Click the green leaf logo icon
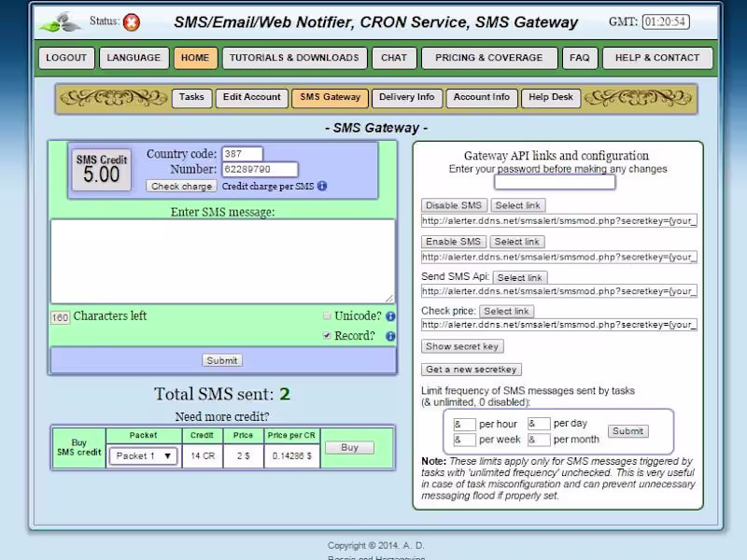 [x=60, y=22]
